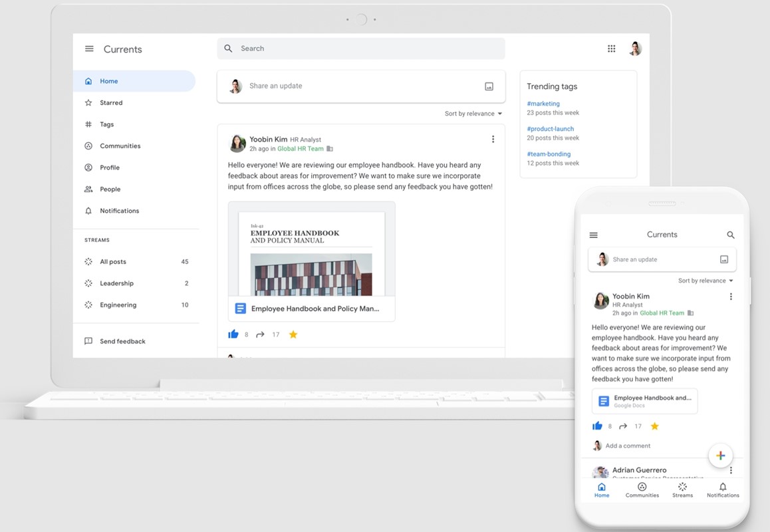Tap the colorful plus compose button on the phone
Viewport: 770px width, 532px height.
(x=720, y=456)
